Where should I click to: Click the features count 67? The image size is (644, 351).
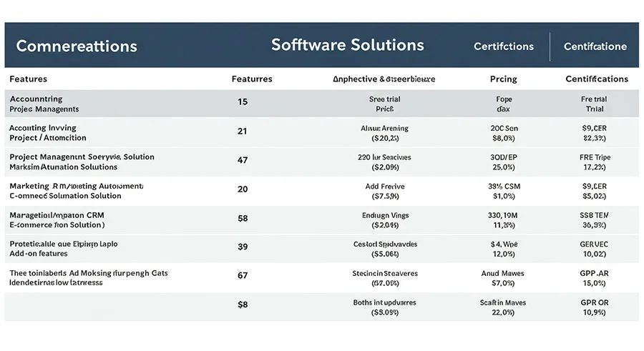243,275
